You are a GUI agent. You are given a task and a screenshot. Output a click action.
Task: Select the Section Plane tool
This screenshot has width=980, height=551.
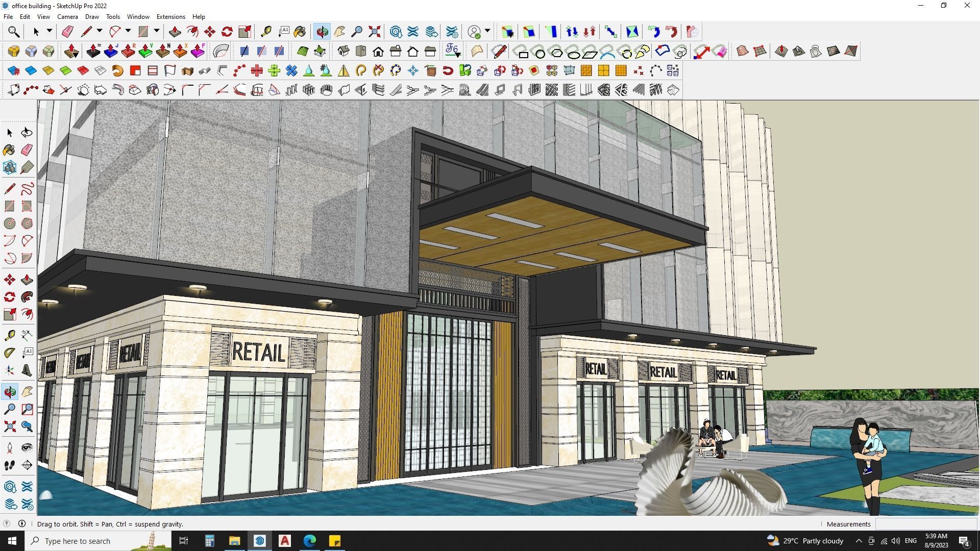[x=27, y=465]
